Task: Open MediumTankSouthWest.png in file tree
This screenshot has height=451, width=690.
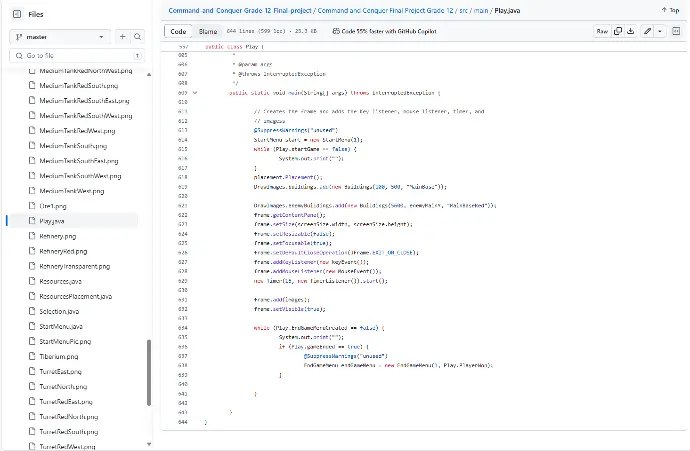Action: pyautogui.click(x=80, y=176)
